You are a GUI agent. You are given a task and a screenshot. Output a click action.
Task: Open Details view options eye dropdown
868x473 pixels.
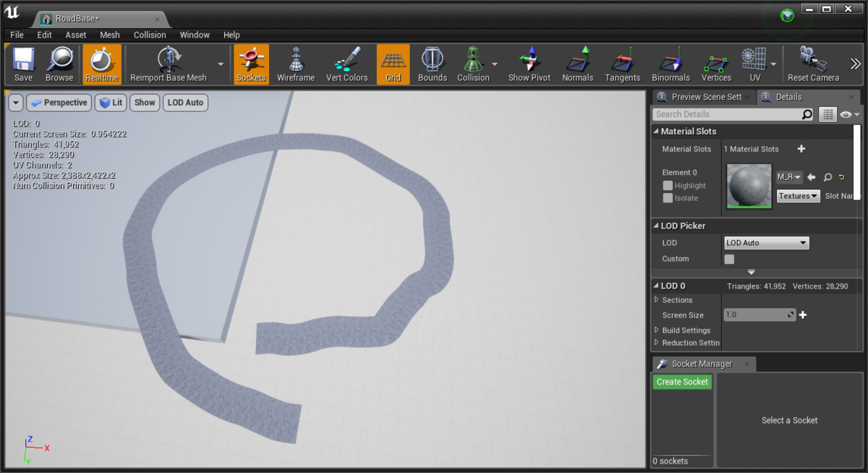tap(850, 114)
